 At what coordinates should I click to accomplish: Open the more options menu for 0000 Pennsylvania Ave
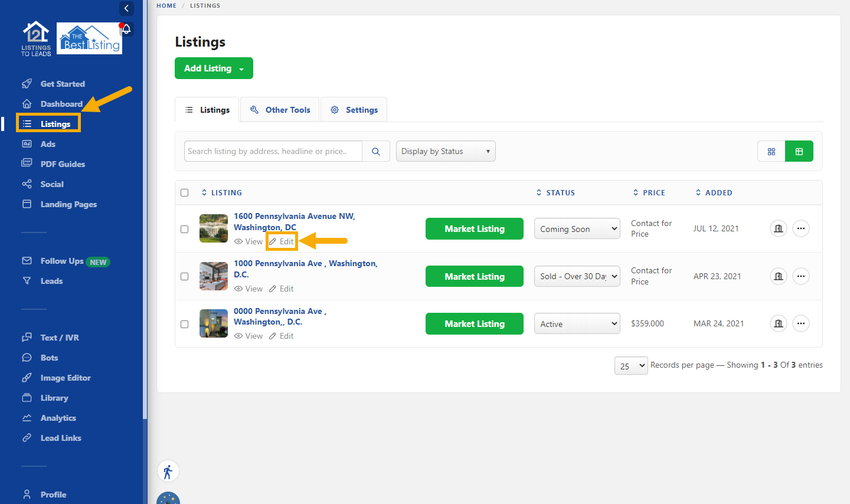(800, 323)
